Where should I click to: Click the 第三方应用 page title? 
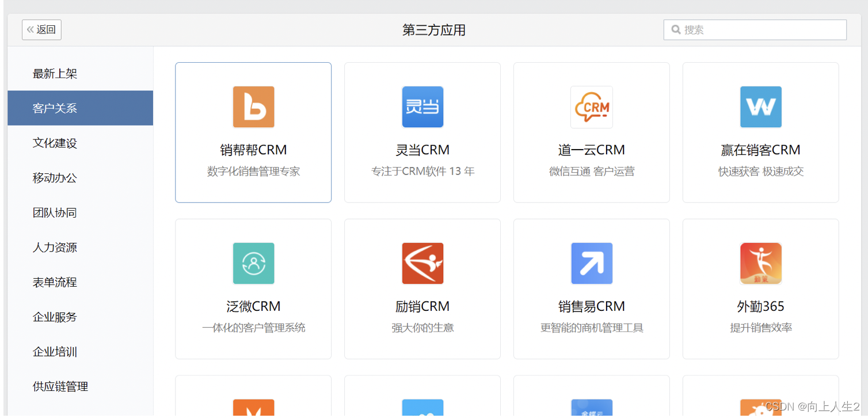tap(434, 30)
